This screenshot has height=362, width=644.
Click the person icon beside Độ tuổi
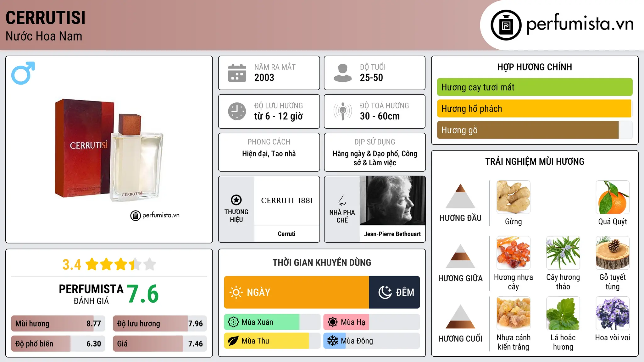tap(343, 73)
